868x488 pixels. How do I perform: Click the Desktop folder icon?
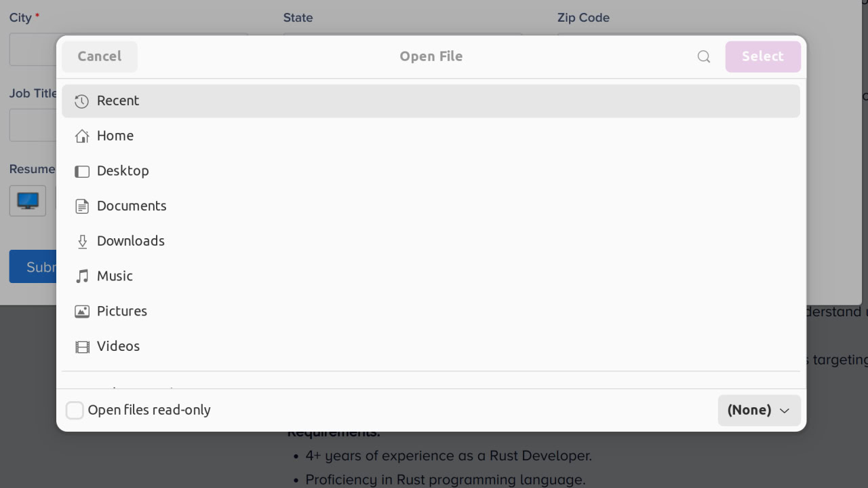click(x=82, y=171)
